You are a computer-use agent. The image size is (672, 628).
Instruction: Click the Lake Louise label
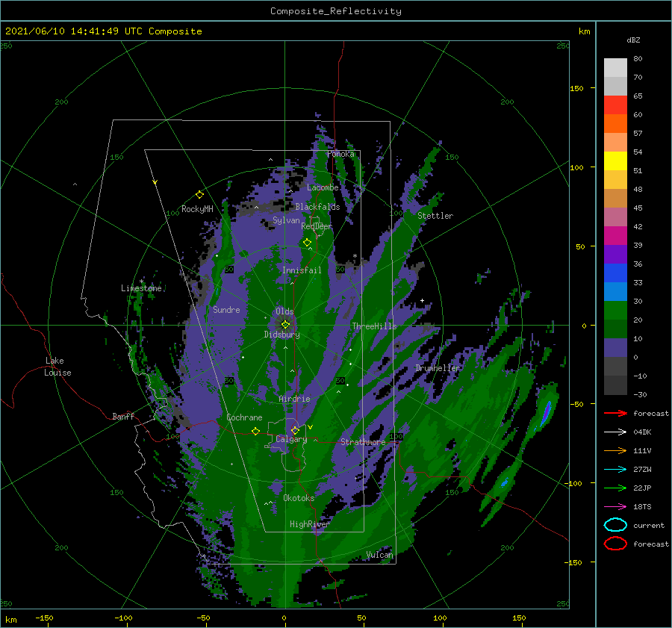point(57,367)
